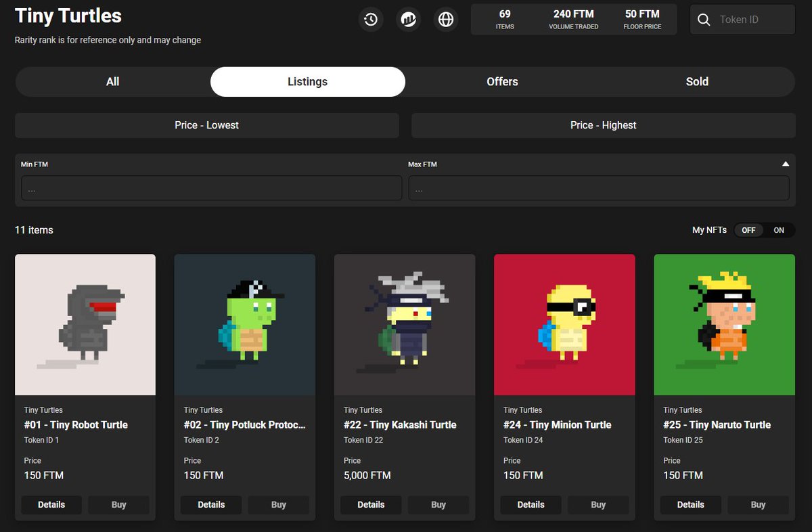812x532 pixels.
Task: Switch My NFTs toggle to OFF
Action: [x=748, y=230]
